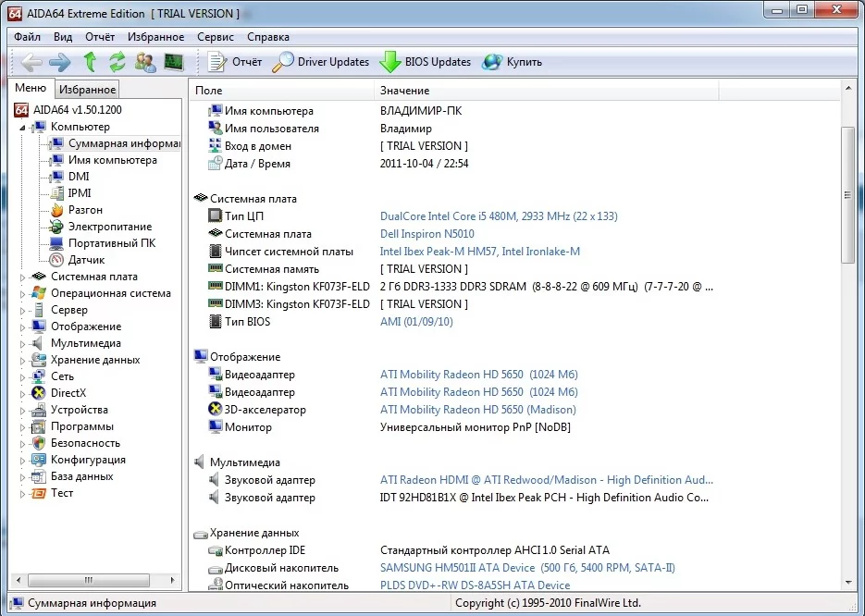Open Driver Updates magnifier tool

[x=320, y=62]
